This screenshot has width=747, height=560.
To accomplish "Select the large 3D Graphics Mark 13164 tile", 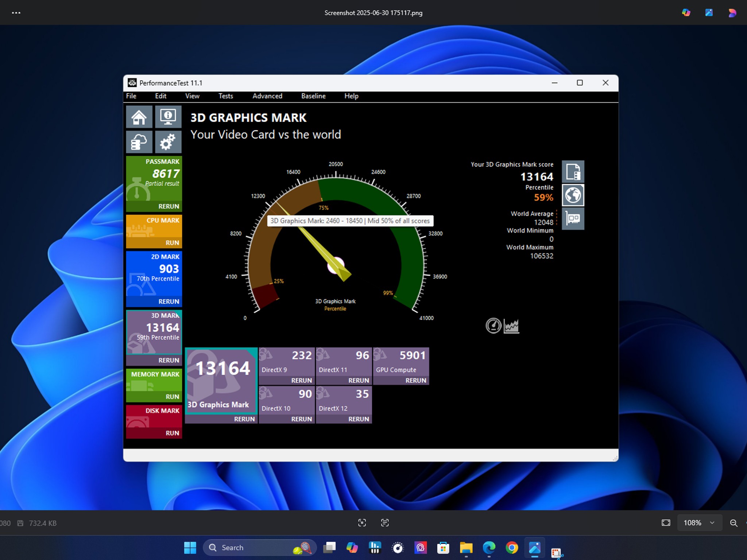I will (221, 381).
